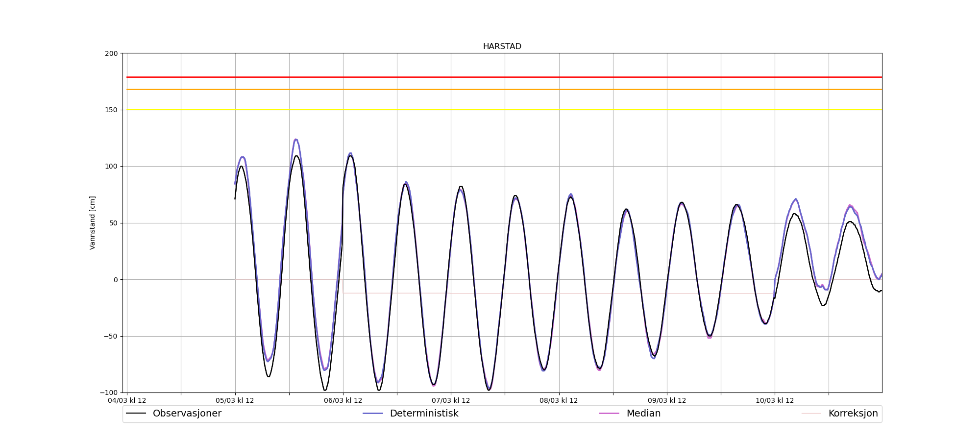Click the blue Deterministisk legend line
The width and height of the screenshot is (980, 441).
[x=372, y=414]
